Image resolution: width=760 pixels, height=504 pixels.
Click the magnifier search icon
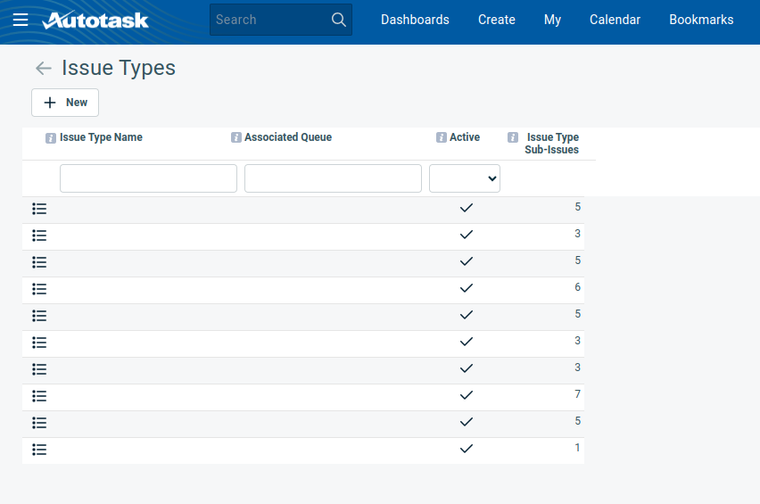[x=339, y=20]
